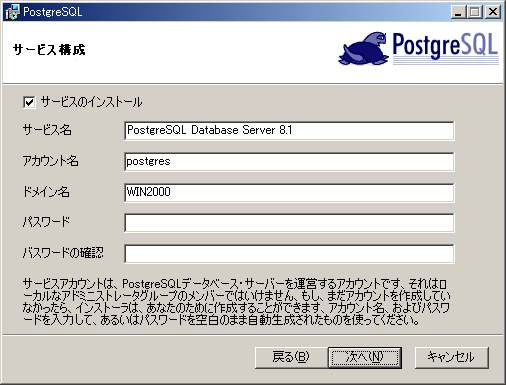Click the パスワード label

(46, 222)
